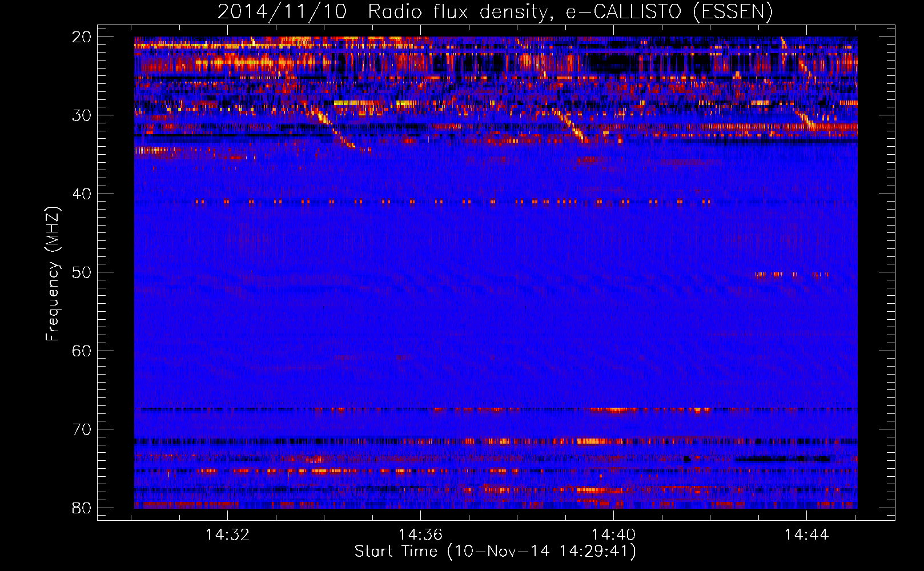Image resolution: width=924 pixels, height=571 pixels.
Task: Click the '14:32' time tick label
Action: tap(228, 535)
